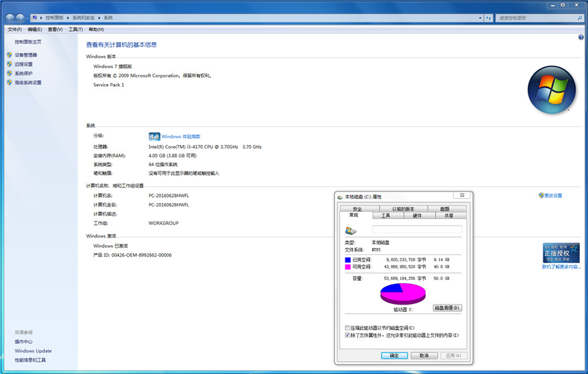Switch to the 配额 tab
Screen dimensions: 588x374
click(x=445, y=209)
